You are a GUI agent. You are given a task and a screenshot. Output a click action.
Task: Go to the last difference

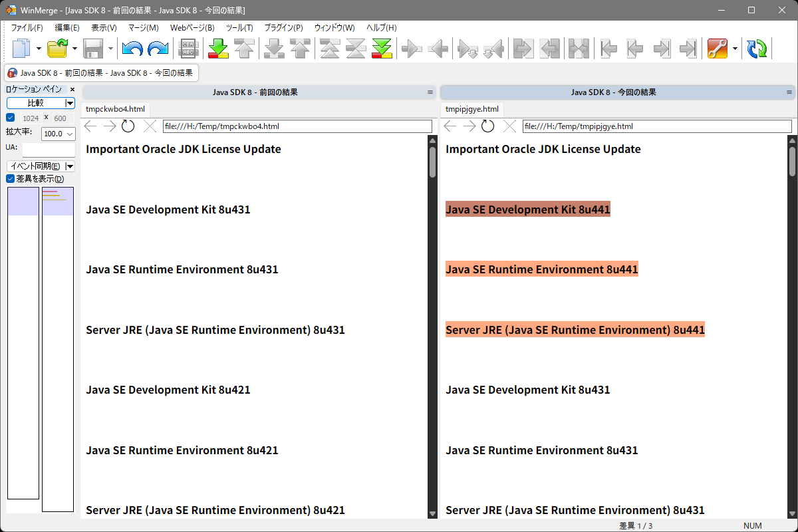click(382, 49)
